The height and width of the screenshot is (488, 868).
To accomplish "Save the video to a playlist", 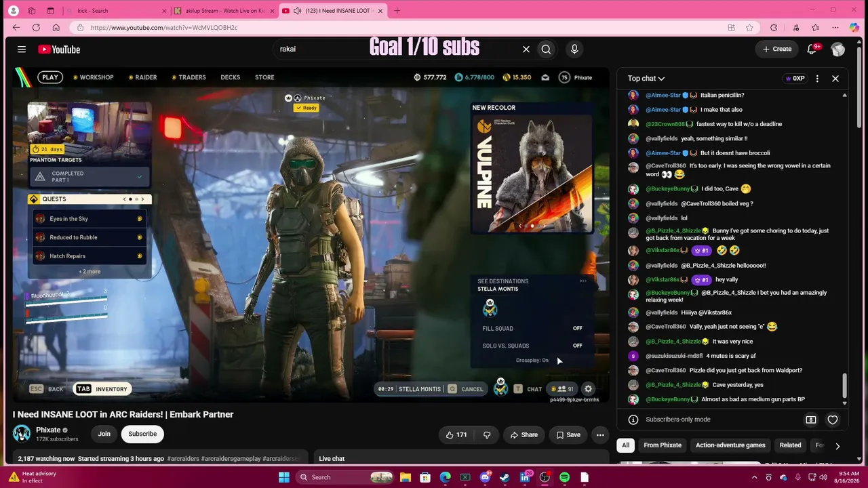I will (568, 434).
